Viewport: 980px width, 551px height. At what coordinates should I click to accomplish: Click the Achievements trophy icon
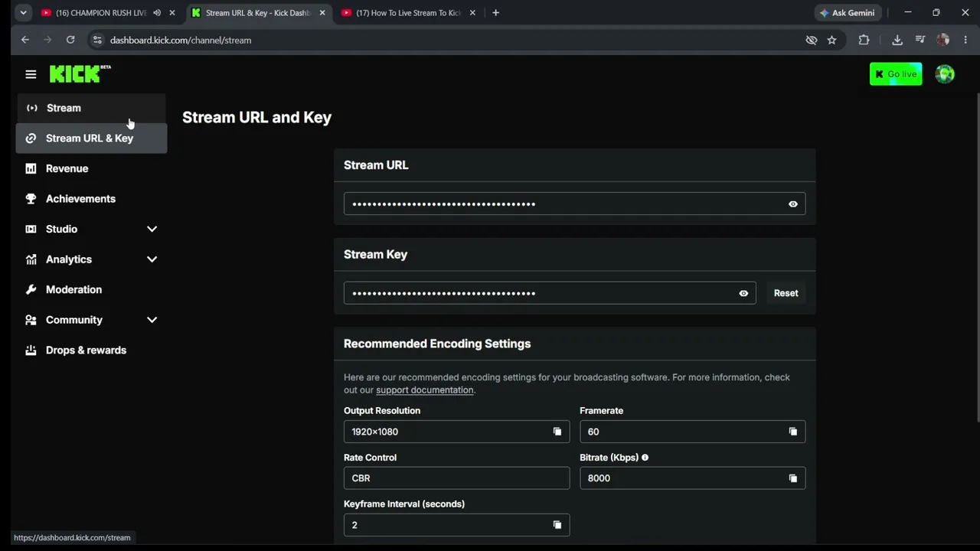(x=31, y=199)
